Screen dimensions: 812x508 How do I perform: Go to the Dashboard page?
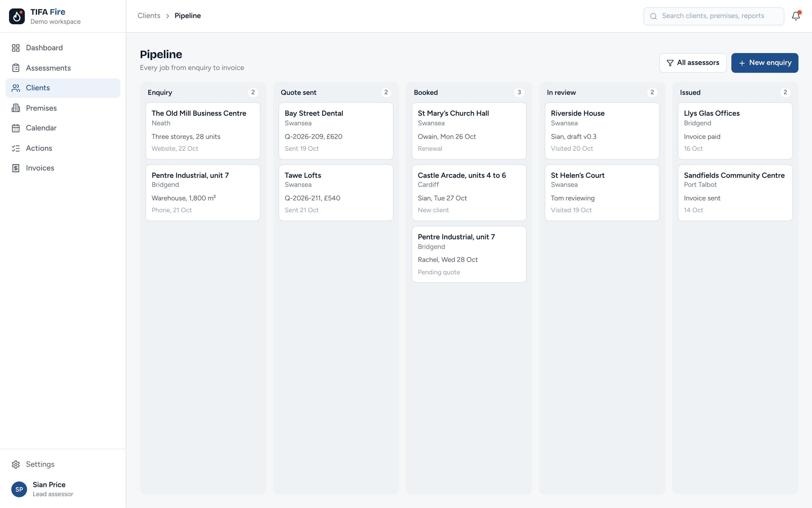(x=63, y=48)
